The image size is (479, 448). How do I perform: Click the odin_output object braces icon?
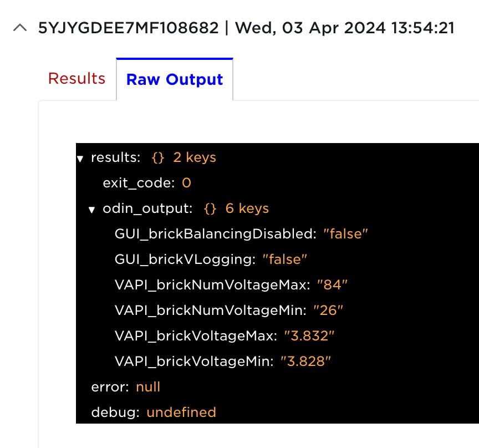210,209
